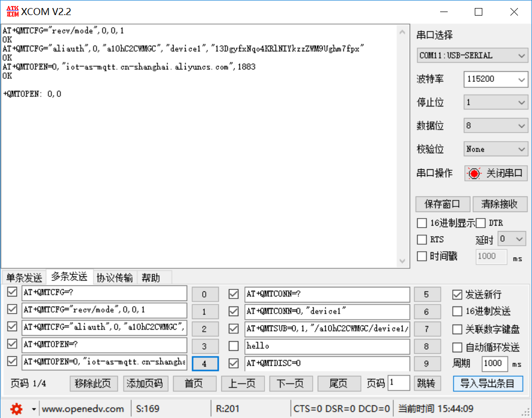Click the red settings gear icon
Image resolution: width=532 pixels, height=418 pixels.
tap(16, 408)
